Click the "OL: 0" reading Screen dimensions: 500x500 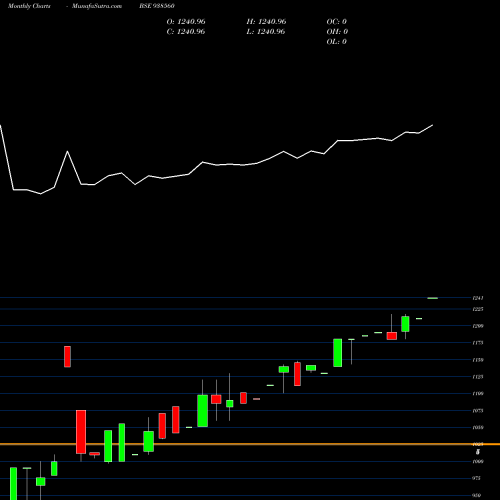click(337, 42)
